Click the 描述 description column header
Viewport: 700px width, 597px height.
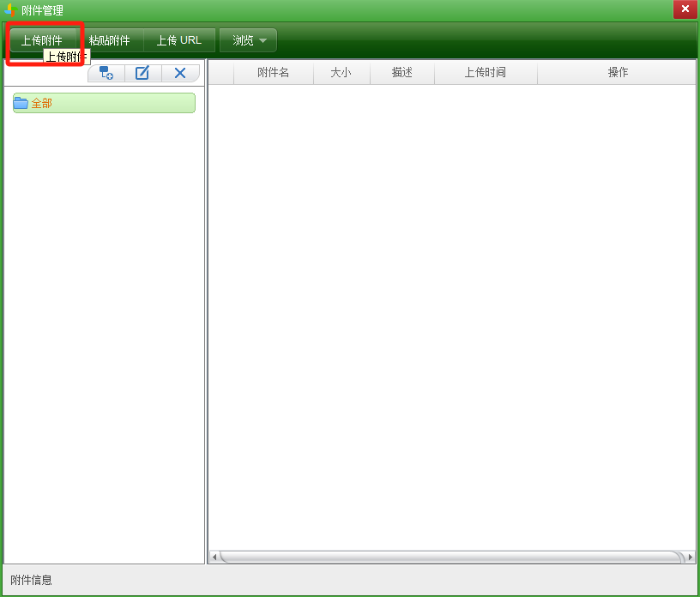402,73
